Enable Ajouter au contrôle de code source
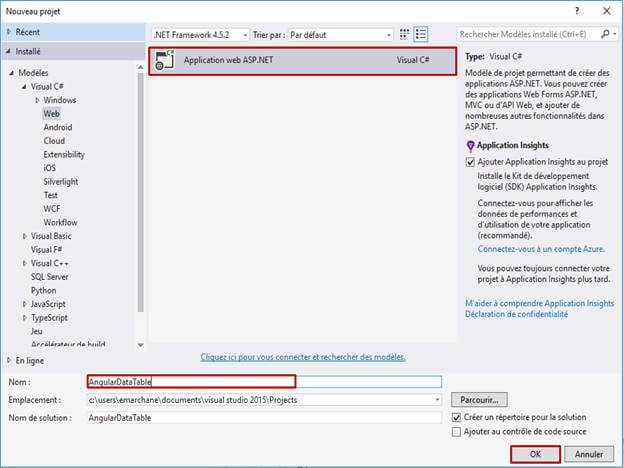Image resolution: width=624 pixels, height=468 pixels. [456, 432]
